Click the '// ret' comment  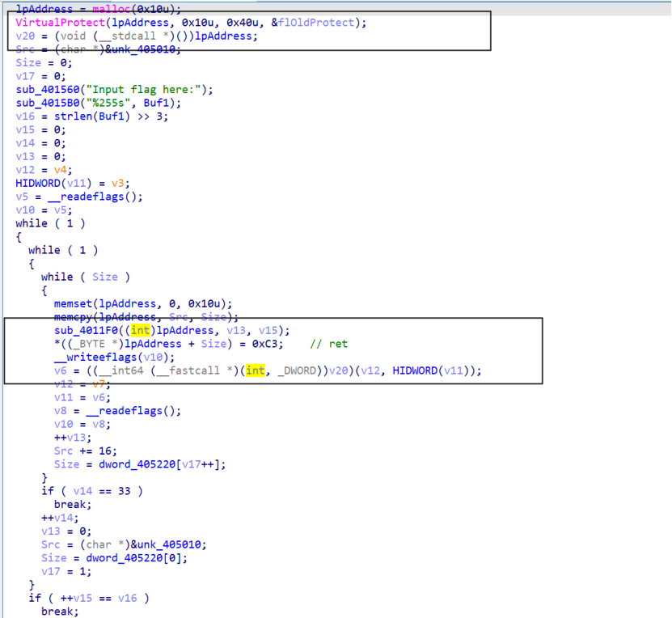[x=328, y=344]
